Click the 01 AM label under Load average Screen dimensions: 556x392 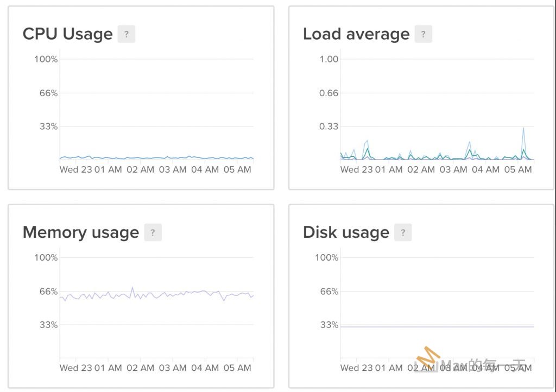[x=389, y=169]
